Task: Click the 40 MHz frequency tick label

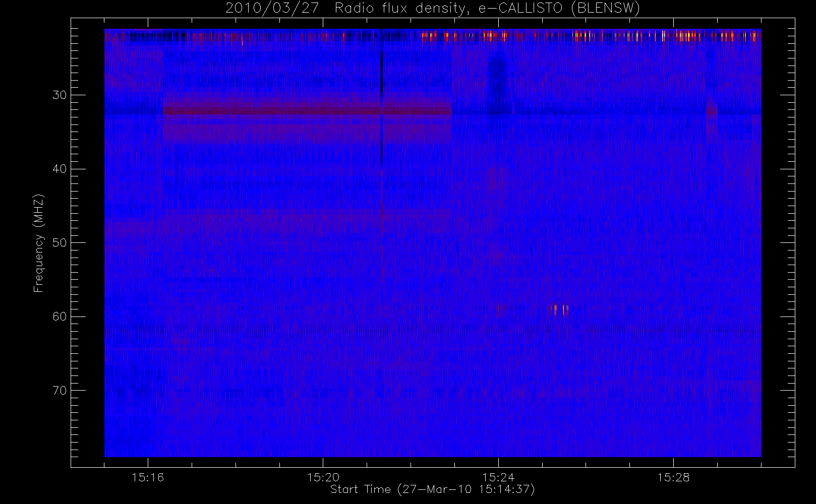Action: 59,169
